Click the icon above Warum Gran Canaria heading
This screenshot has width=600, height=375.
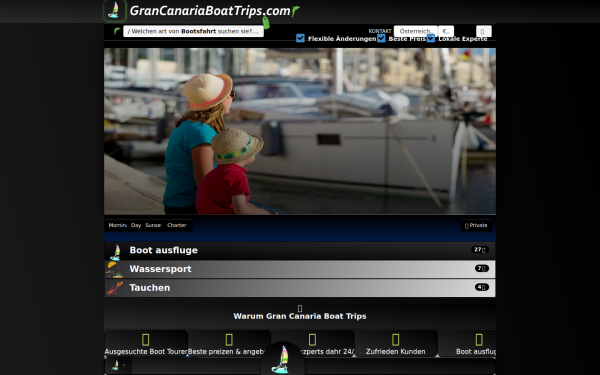(x=300, y=308)
